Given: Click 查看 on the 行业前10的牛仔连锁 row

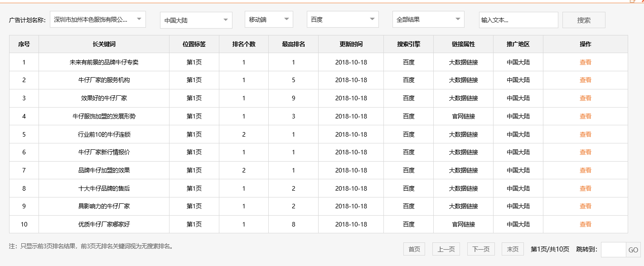Looking at the screenshot, I should pyautogui.click(x=585, y=134).
